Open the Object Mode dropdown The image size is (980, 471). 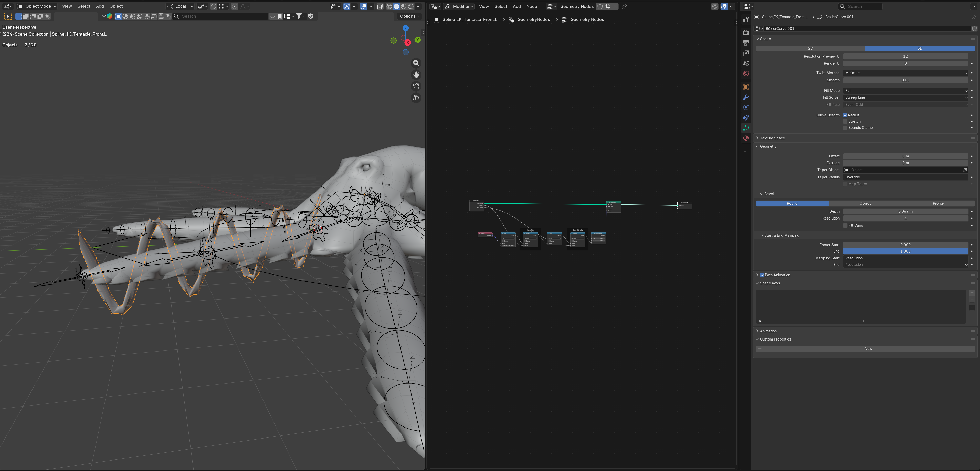point(37,6)
